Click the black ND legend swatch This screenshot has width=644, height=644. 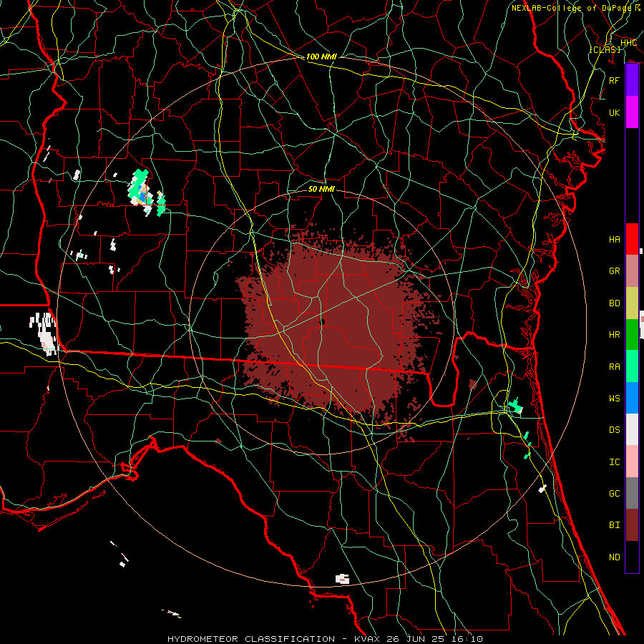click(632, 557)
